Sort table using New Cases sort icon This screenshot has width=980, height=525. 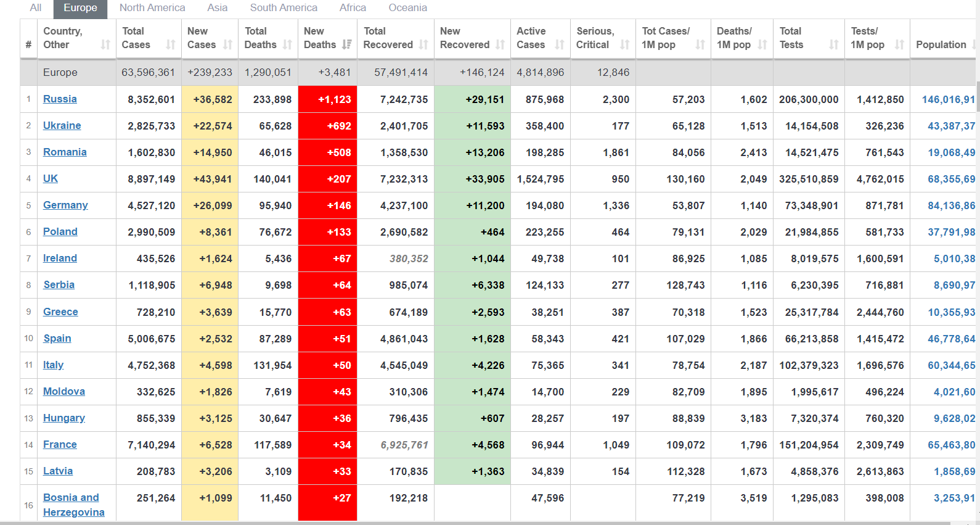[x=228, y=44]
